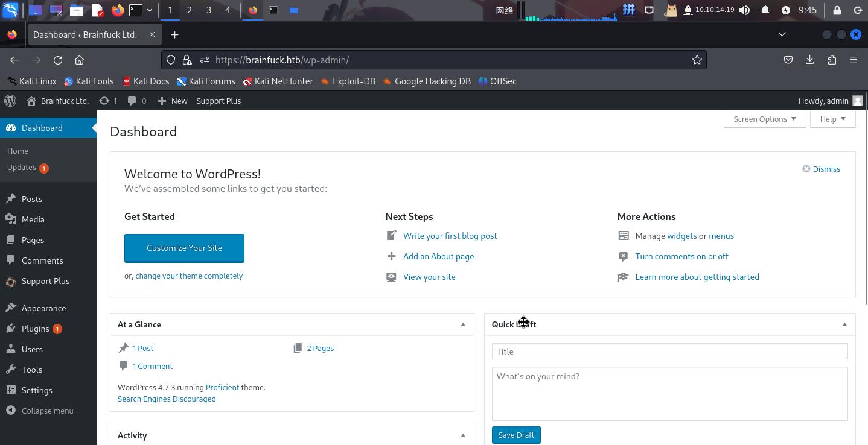Open the New content menu

coord(173,101)
